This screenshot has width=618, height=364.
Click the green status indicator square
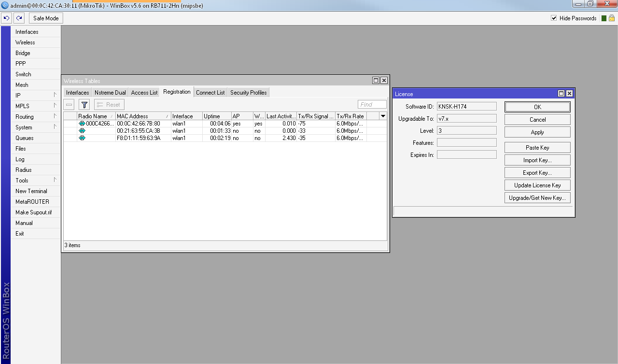click(x=603, y=18)
